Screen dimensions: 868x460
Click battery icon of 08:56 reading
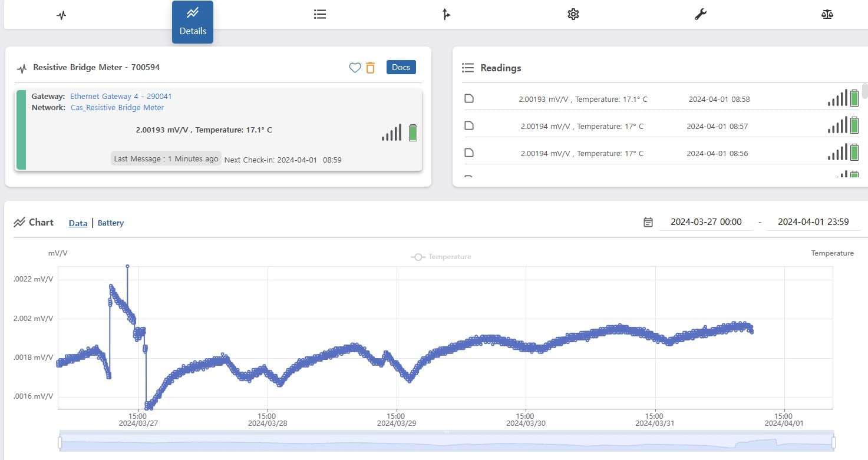[854, 152]
